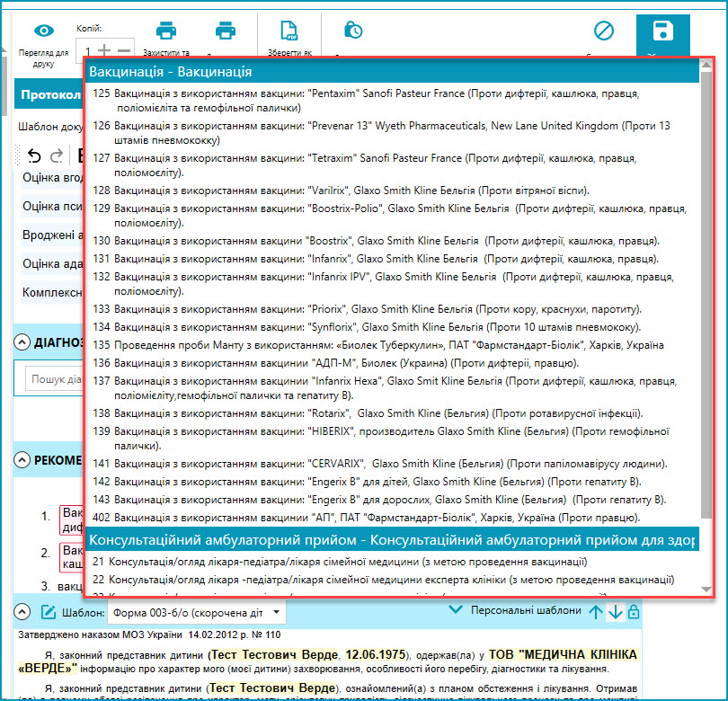This screenshot has height=701, width=728.
Task: Select item 135 Mantoux test entry
Action: 393,345
